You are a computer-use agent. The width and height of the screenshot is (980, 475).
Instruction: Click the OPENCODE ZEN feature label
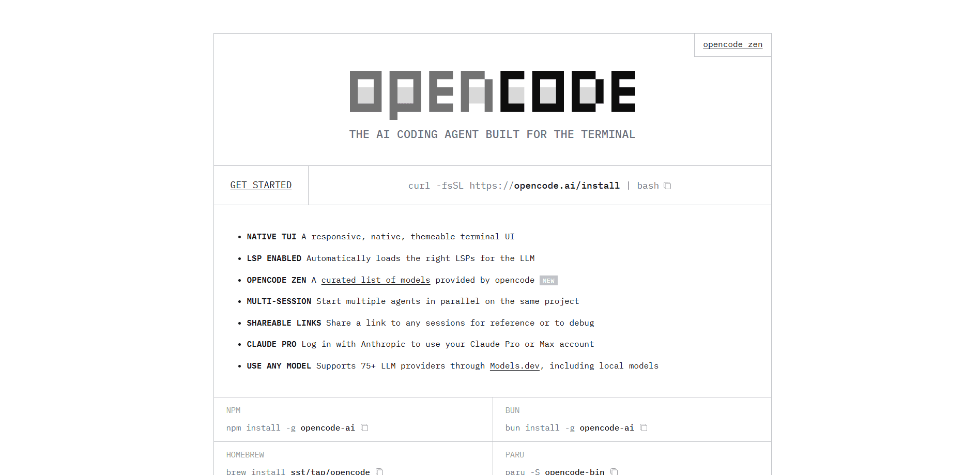pos(277,280)
